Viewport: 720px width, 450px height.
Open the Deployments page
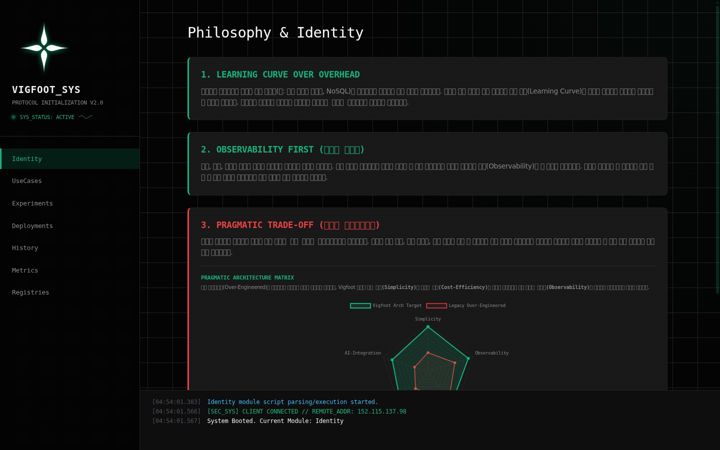70,226
